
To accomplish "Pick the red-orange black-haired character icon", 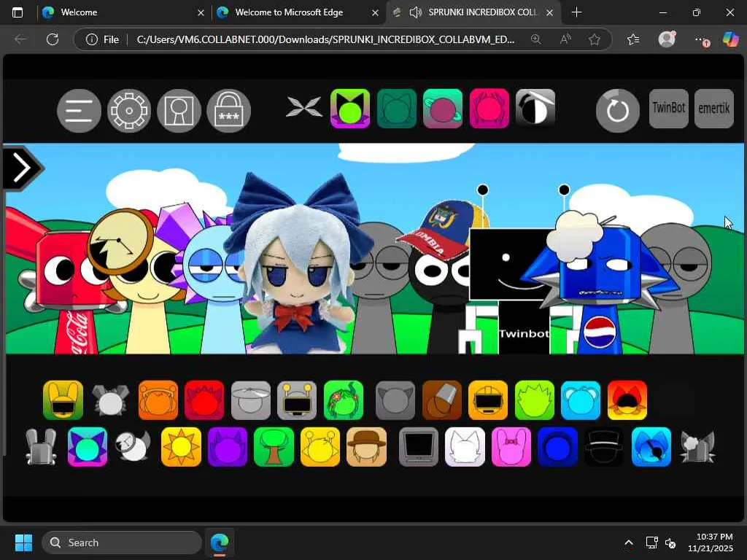I will tap(627, 400).
